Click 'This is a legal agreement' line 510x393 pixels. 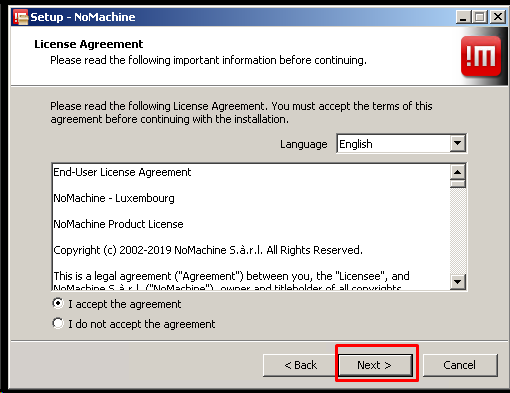(x=231, y=276)
